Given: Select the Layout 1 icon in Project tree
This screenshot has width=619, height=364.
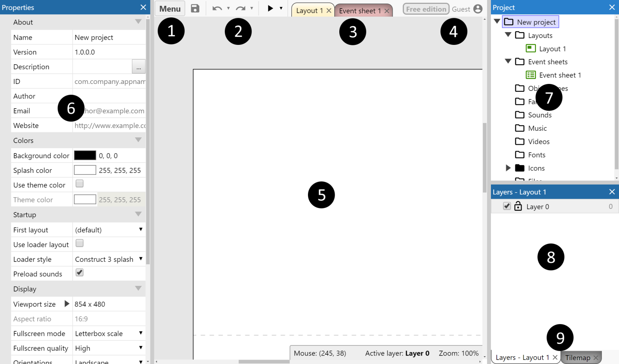Looking at the screenshot, I should 530,48.
